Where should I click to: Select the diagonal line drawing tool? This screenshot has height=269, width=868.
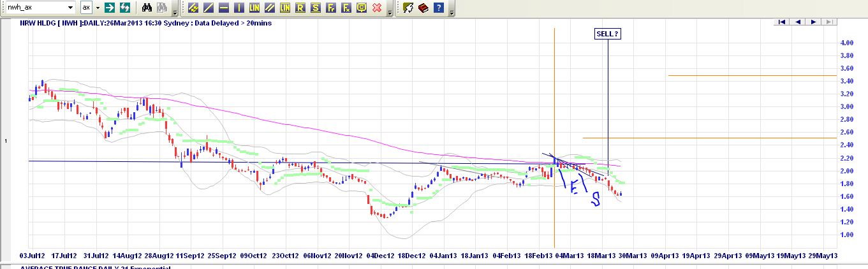pos(209,8)
